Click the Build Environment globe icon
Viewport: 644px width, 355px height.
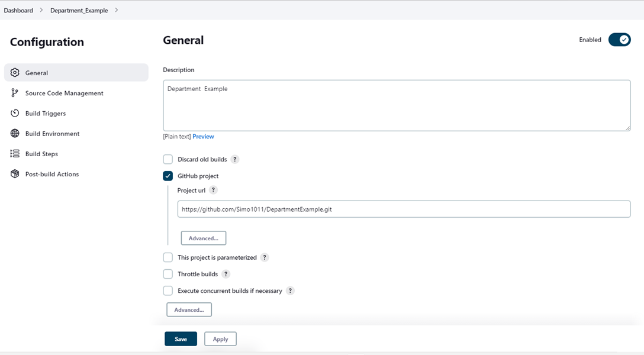click(x=14, y=133)
